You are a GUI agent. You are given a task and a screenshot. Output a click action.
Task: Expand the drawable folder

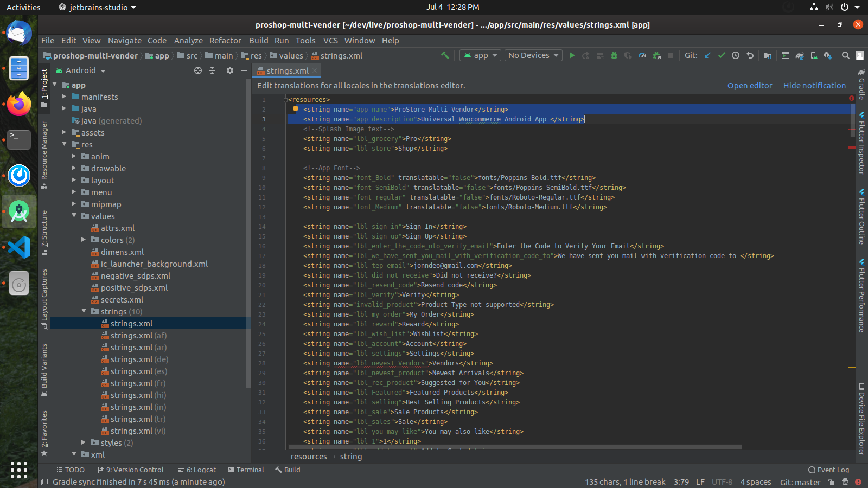[74, 168]
